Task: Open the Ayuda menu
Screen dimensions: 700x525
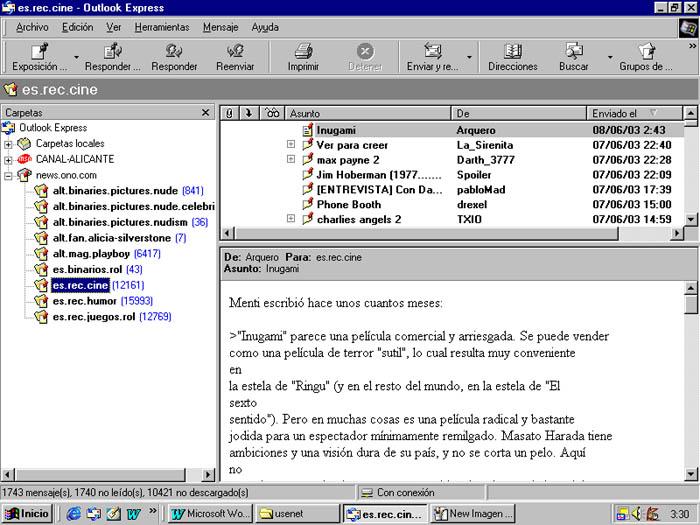Action: pyautogui.click(x=265, y=27)
